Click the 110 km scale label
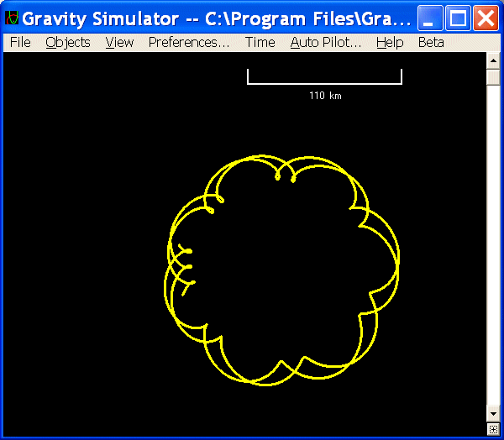 (325, 96)
